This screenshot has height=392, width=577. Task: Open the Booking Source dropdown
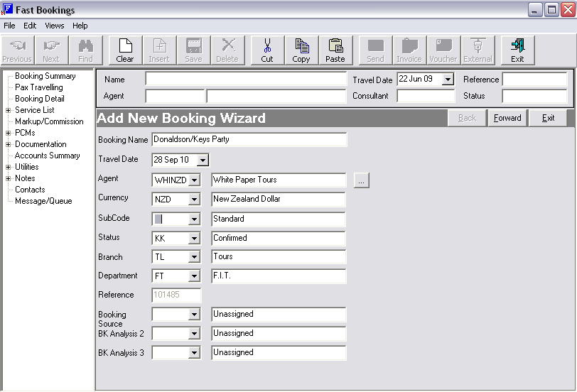point(194,315)
